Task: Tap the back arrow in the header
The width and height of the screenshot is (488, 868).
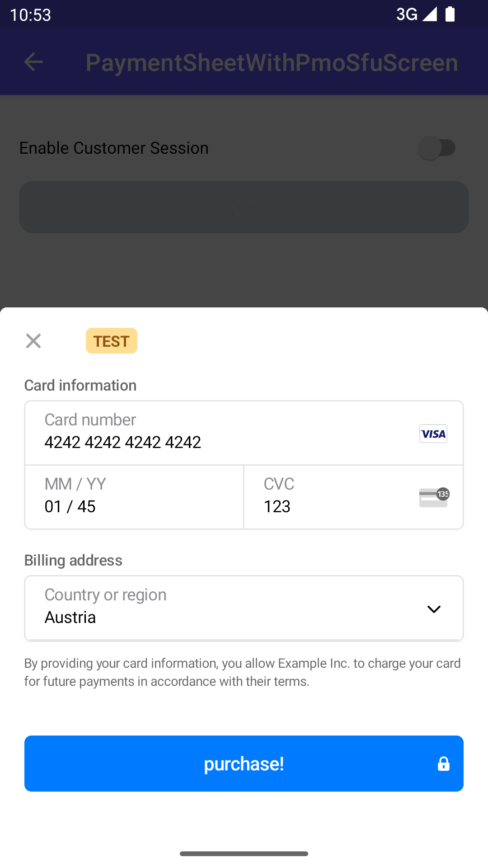Action: click(33, 62)
